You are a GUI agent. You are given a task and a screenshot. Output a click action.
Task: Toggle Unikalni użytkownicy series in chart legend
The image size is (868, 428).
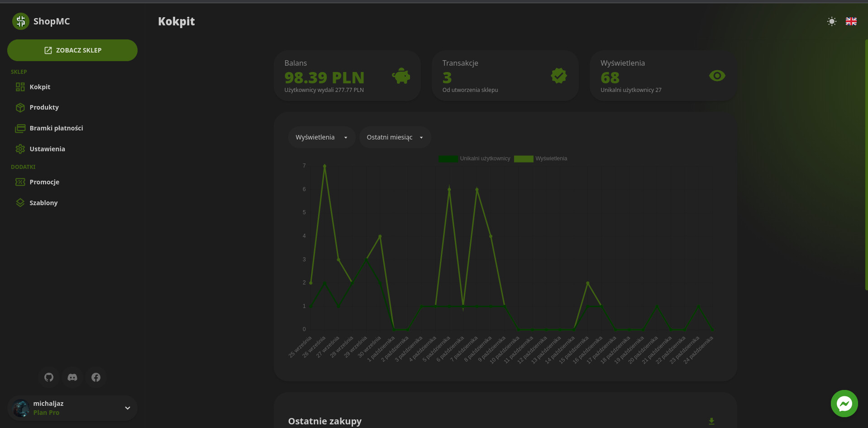pyautogui.click(x=475, y=159)
